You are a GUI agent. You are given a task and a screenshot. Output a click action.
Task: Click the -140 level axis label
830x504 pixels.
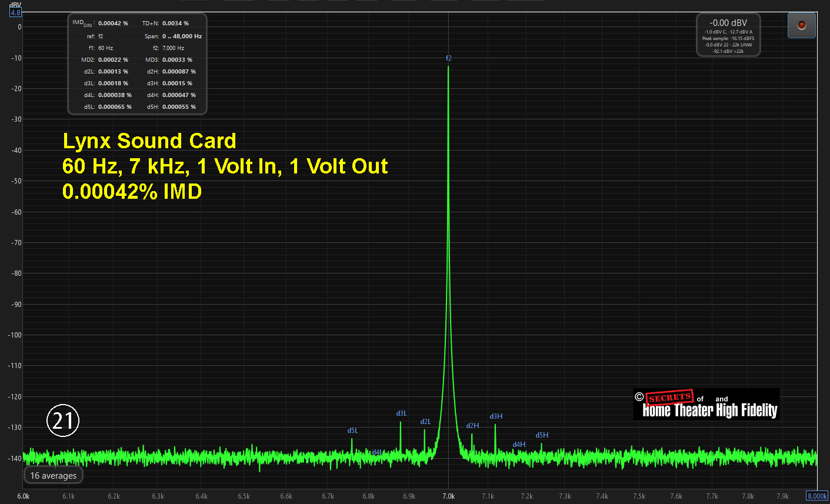(x=14, y=458)
